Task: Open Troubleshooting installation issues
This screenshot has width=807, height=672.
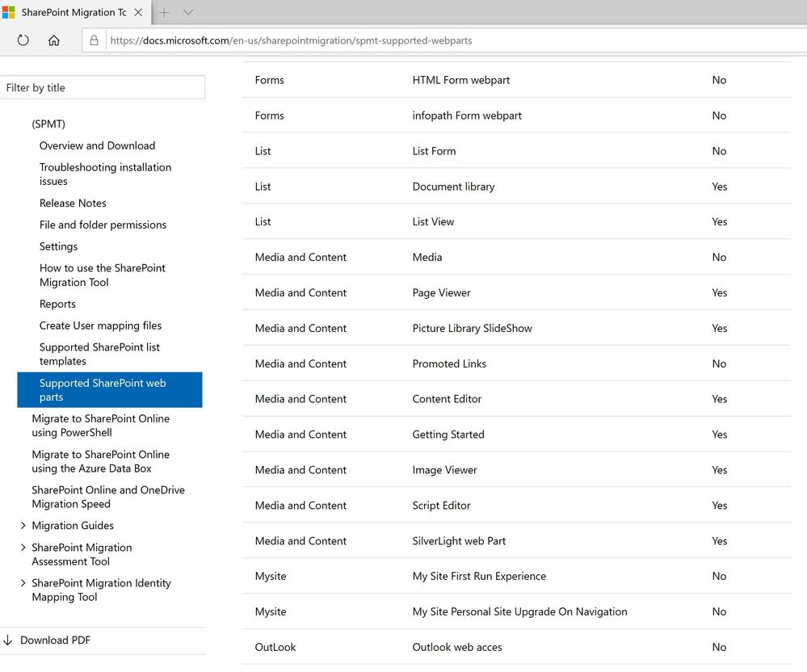Action: (x=106, y=174)
